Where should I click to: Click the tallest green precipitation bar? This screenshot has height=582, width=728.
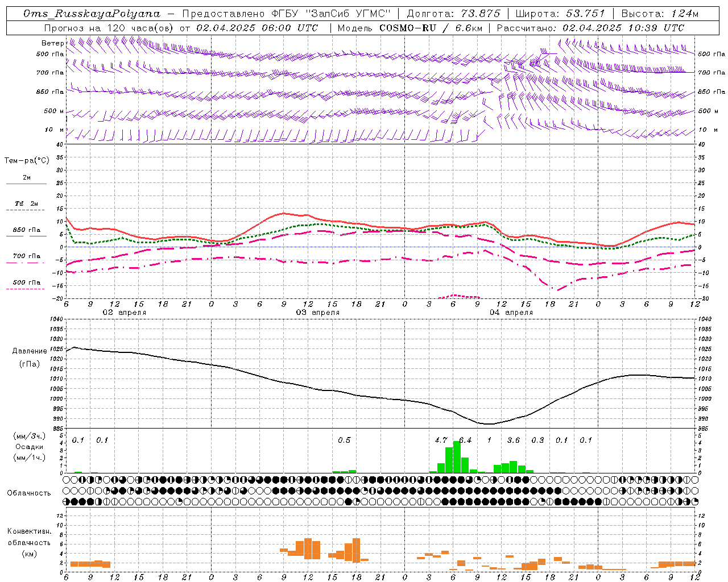click(457, 457)
